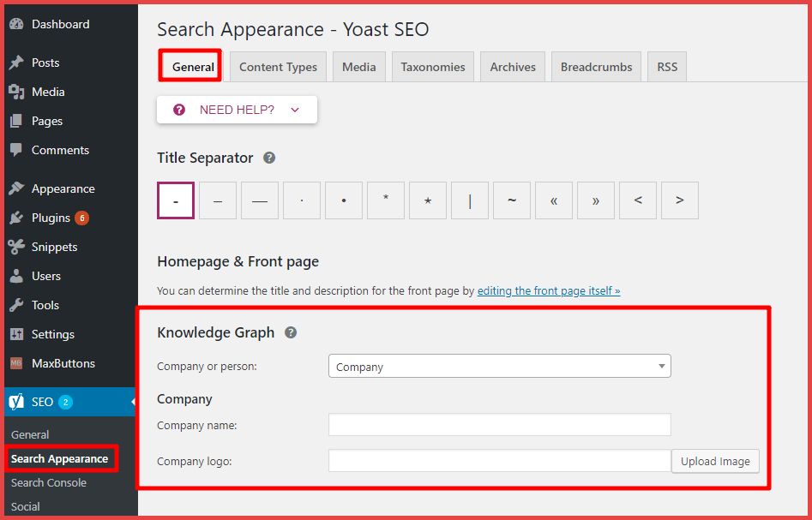Click the Yoast SEO logo icon
The image size is (812, 520).
[x=16, y=402]
